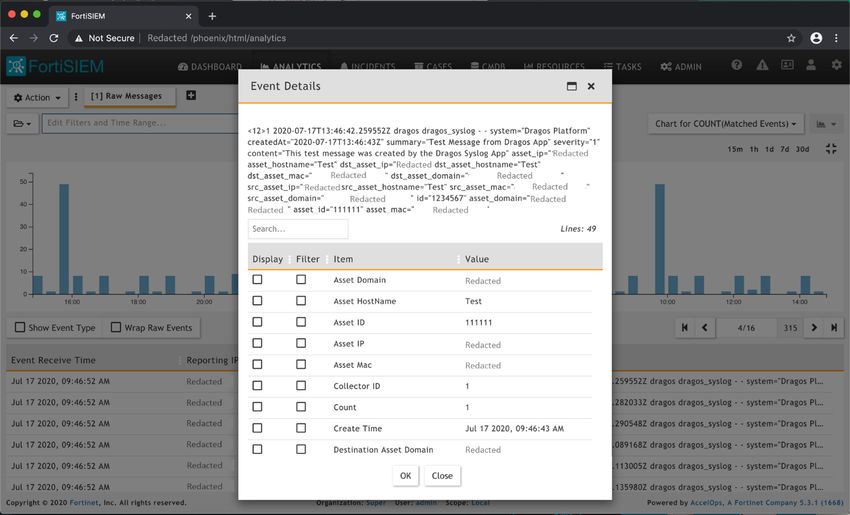Sort by the Value column header
This screenshot has width=850, height=515.
pyautogui.click(x=477, y=259)
